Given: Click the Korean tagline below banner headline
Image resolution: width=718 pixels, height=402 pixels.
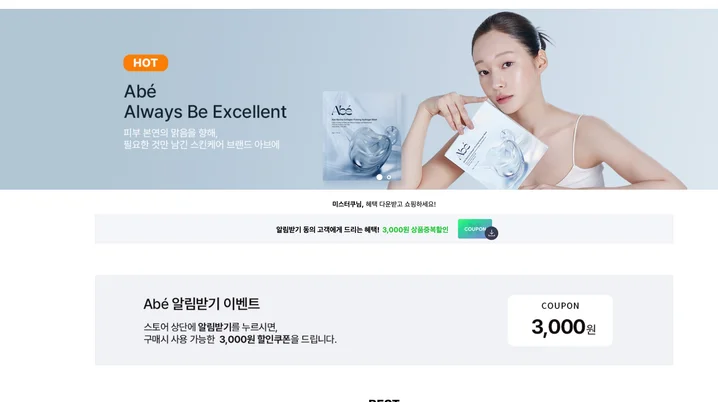Looking at the screenshot, I should point(201,139).
